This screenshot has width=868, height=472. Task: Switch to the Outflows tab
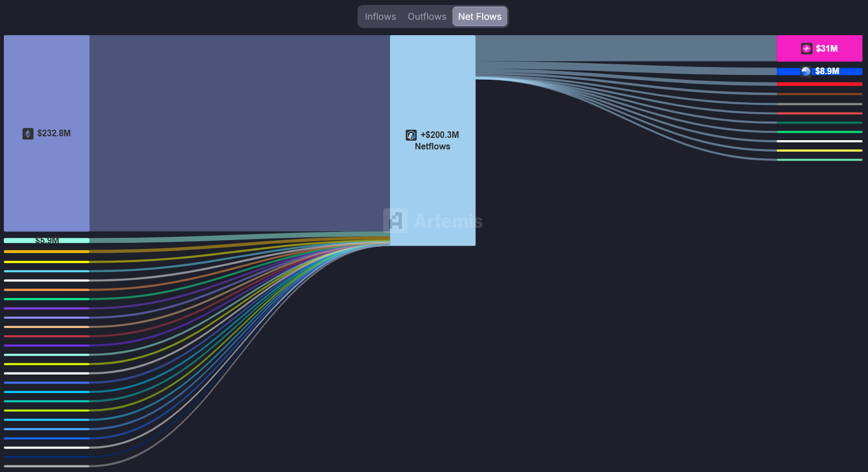point(427,16)
